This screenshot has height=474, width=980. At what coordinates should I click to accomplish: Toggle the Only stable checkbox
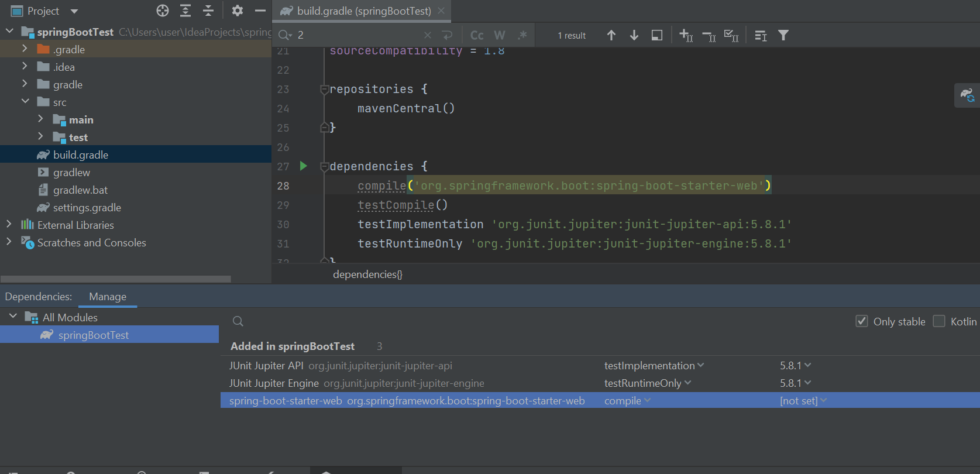(862, 321)
